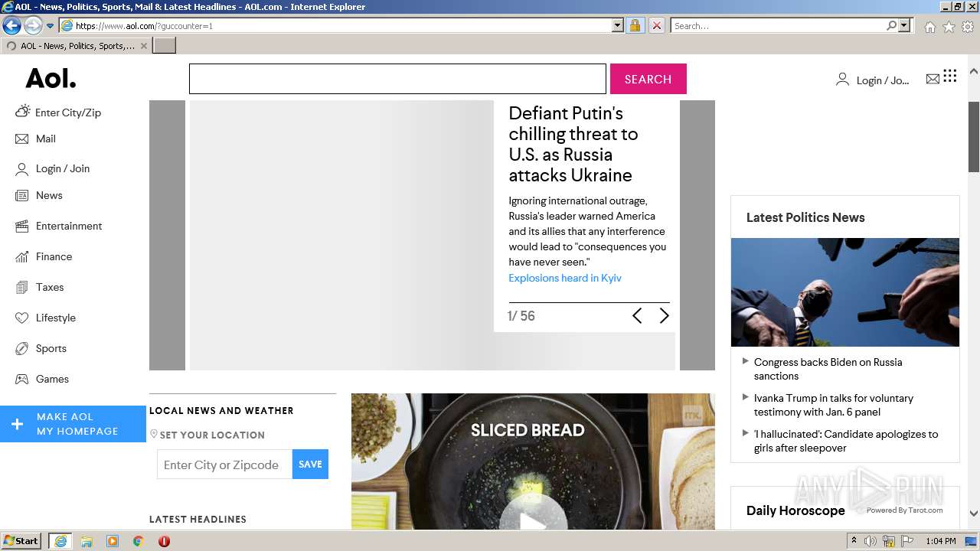Screen dimensions: 980x551
Task: Click the SAVE location button
Action: (310, 465)
